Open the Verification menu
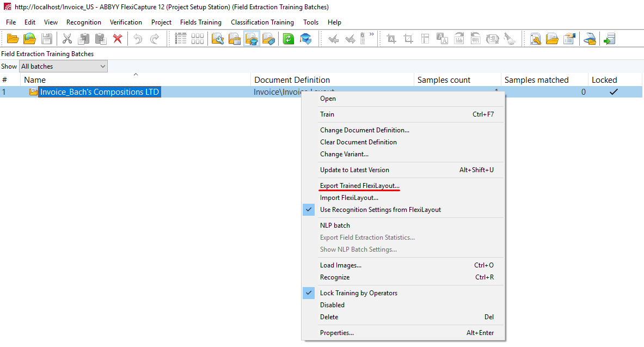This screenshot has width=644, height=347. 126,22
